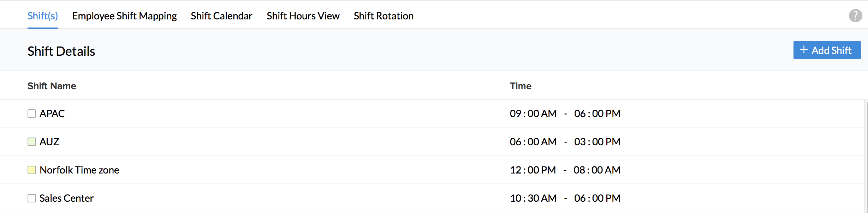Click the Time column header
868x213 pixels.
[x=521, y=86]
